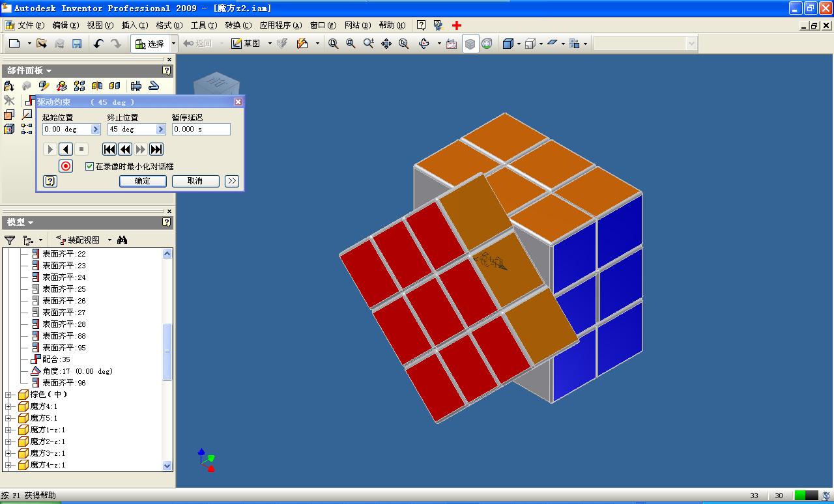The height and width of the screenshot is (504, 834).
Task: Select the Zoom in/out tool
Action: pos(368,44)
